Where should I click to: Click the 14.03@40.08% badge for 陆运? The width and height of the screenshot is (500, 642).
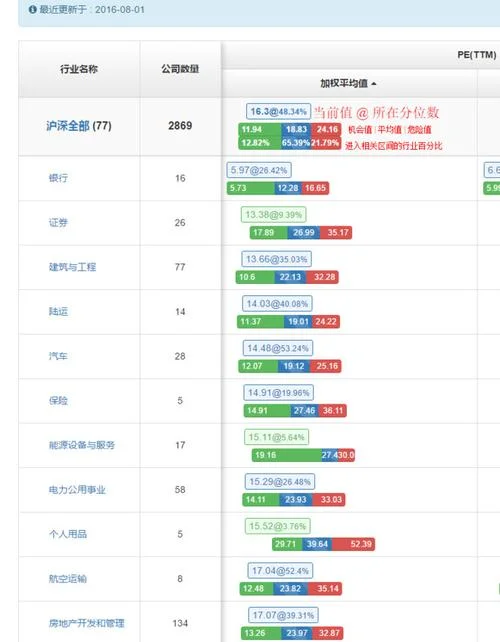coord(277,304)
